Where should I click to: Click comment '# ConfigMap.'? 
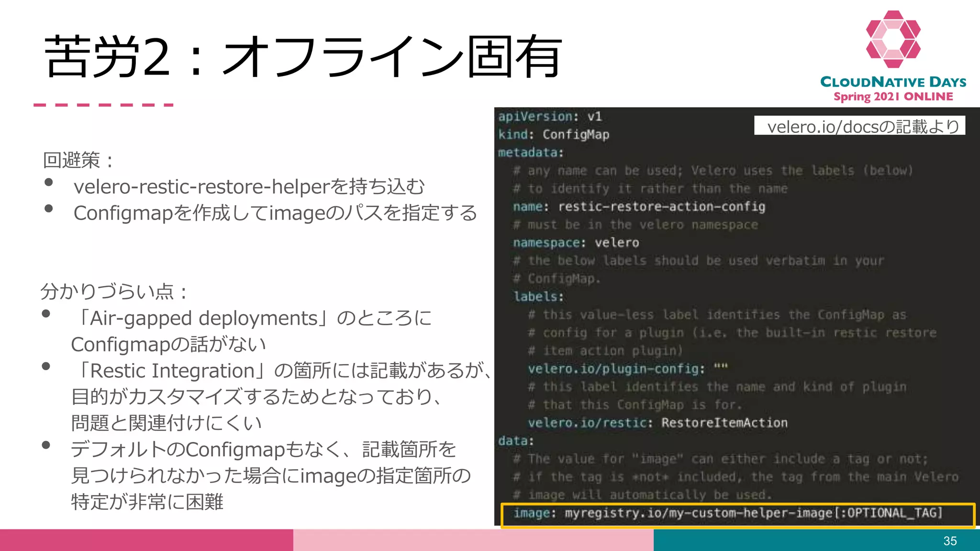point(557,278)
